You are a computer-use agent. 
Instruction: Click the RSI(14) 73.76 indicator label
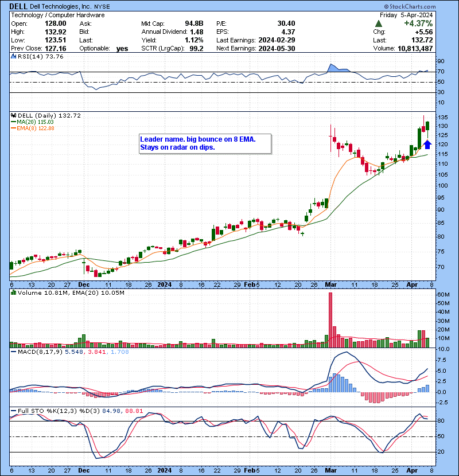tap(41, 56)
